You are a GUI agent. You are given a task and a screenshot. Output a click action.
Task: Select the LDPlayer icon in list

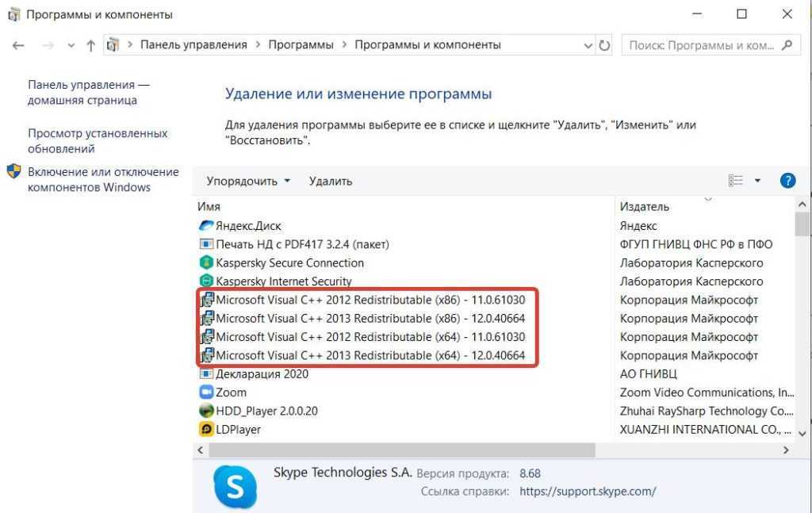point(206,429)
